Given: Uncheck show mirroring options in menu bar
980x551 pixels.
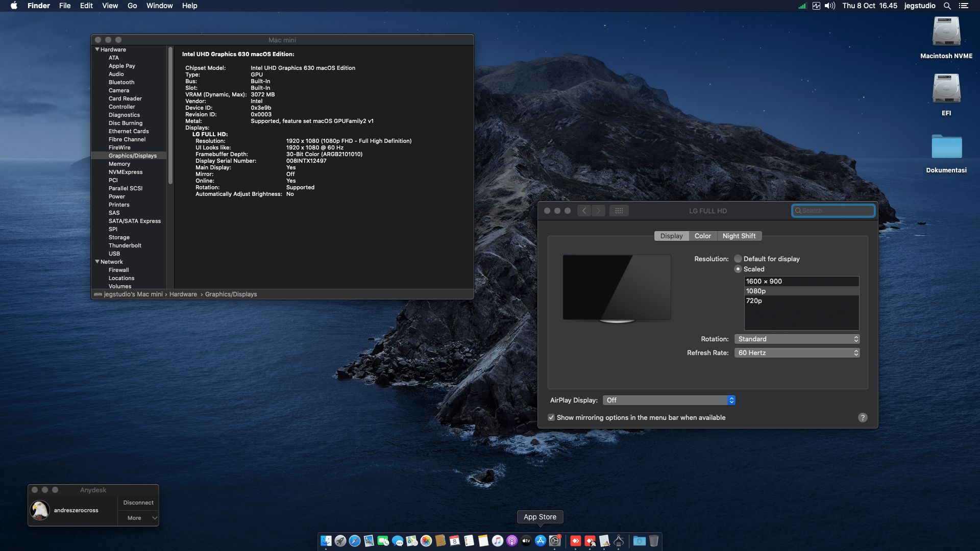Looking at the screenshot, I should tap(551, 417).
